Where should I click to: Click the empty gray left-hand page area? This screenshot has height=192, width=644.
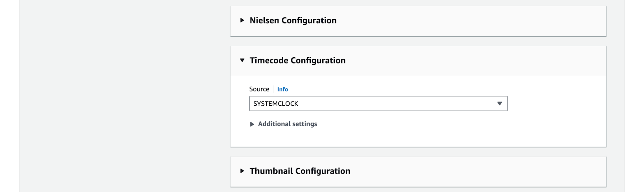point(124,97)
